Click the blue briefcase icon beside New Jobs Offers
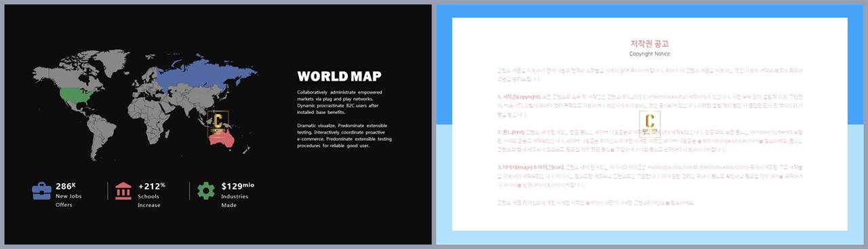 tap(42, 191)
